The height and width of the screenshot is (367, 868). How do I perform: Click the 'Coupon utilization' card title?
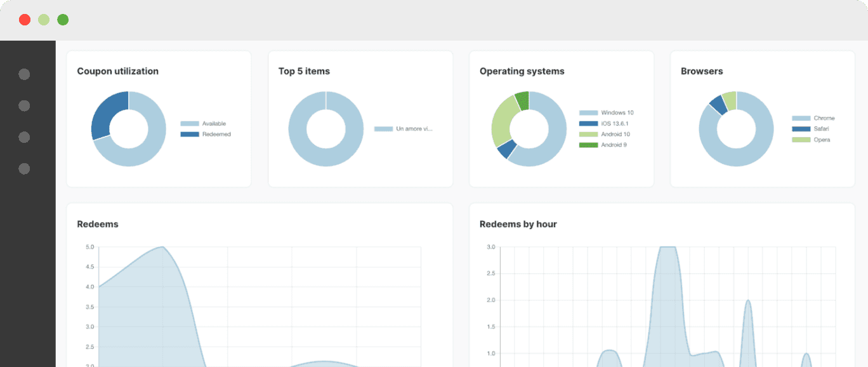[118, 71]
